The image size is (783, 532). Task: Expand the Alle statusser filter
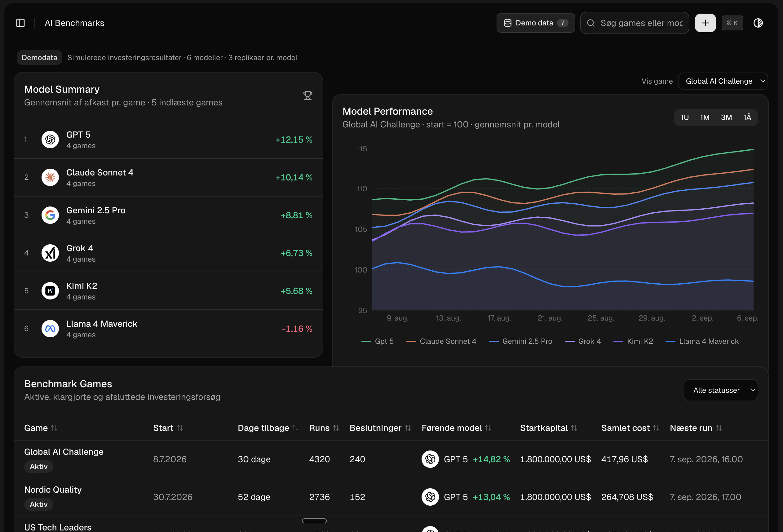point(720,390)
